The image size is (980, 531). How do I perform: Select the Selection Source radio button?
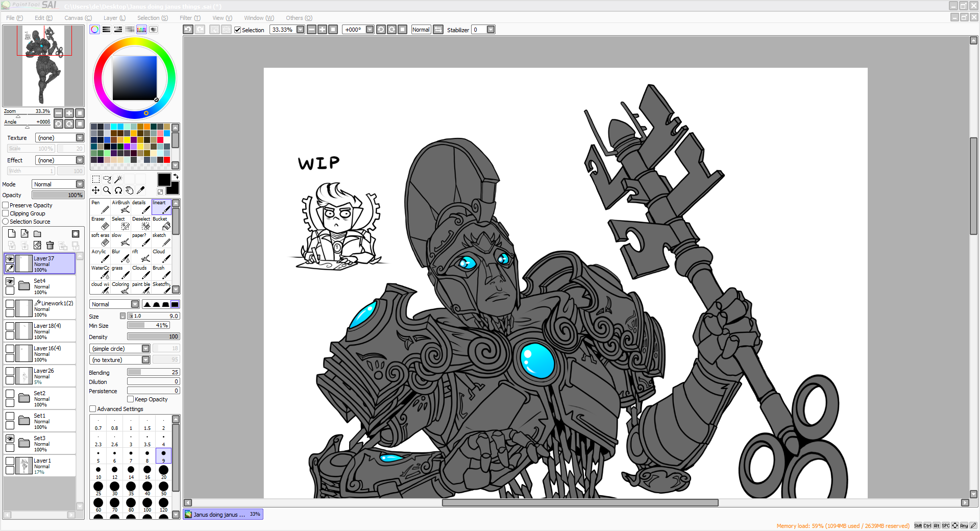[6, 222]
